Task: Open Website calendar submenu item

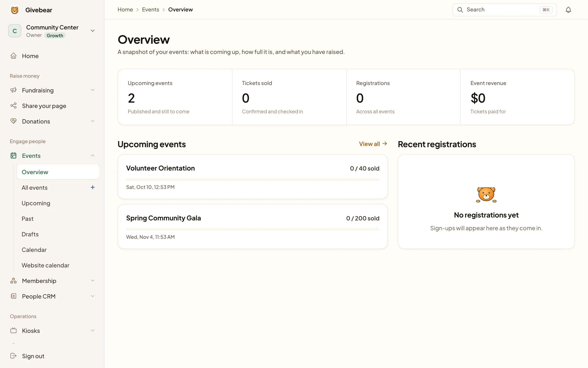Action: click(x=58, y=265)
